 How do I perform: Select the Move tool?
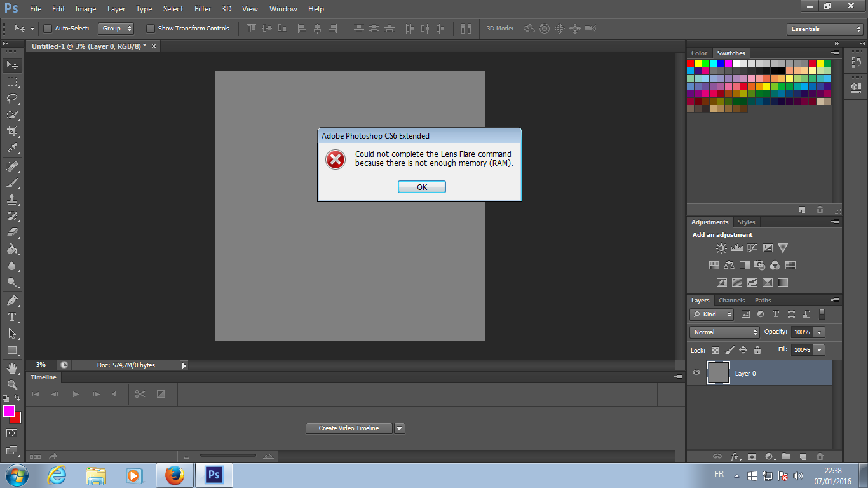tap(12, 65)
